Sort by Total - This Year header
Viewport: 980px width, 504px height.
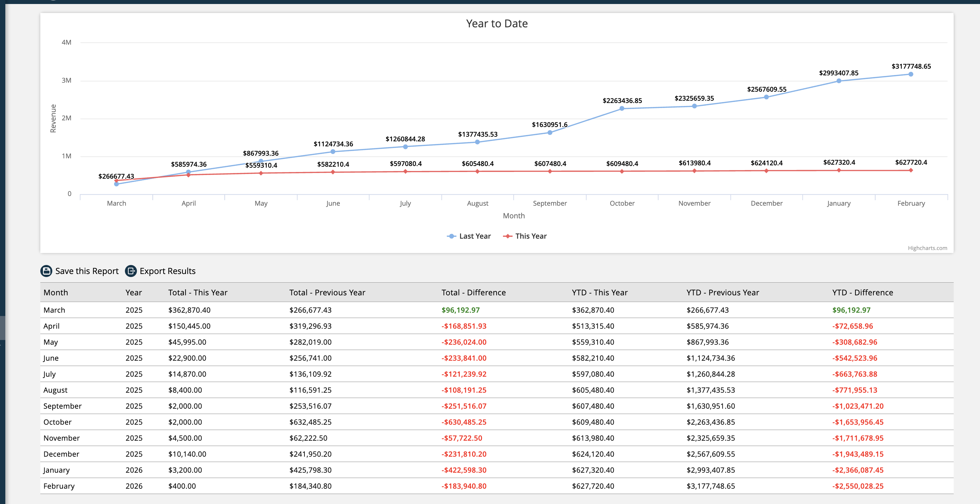[x=198, y=292]
